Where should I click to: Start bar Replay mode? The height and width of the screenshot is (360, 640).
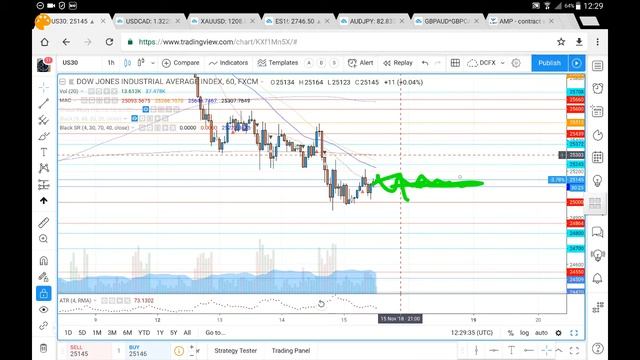(x=398, y=63)
